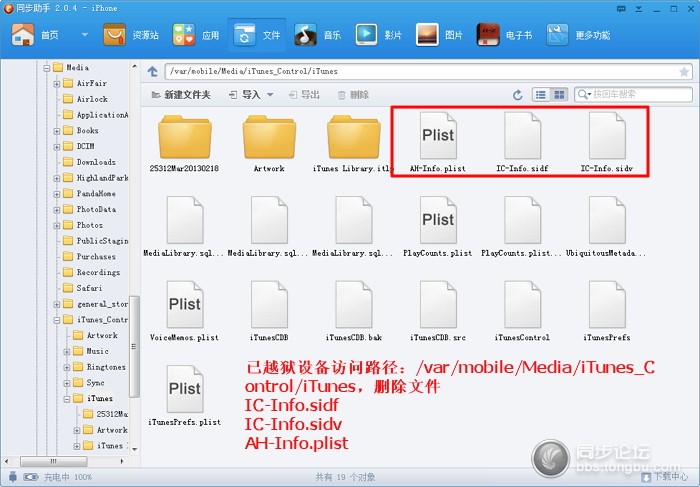
Task: Select the IC-Info.sidf file
Action: (x=522, y=142)
